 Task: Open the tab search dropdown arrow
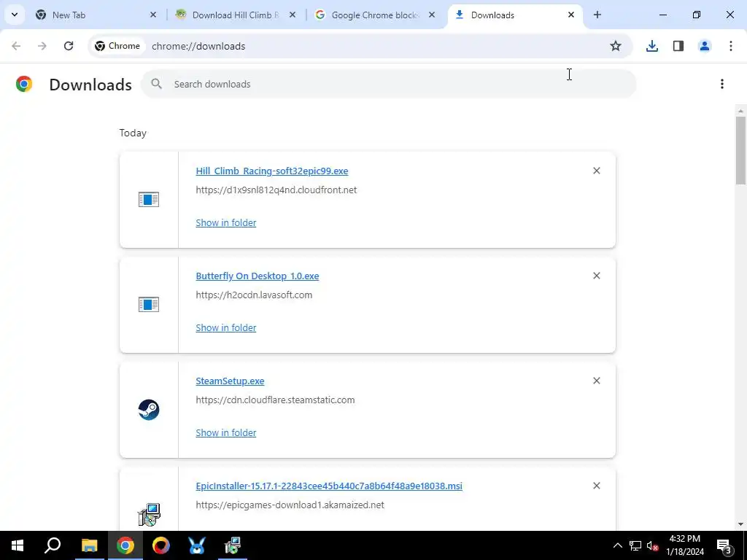[15, 15]
